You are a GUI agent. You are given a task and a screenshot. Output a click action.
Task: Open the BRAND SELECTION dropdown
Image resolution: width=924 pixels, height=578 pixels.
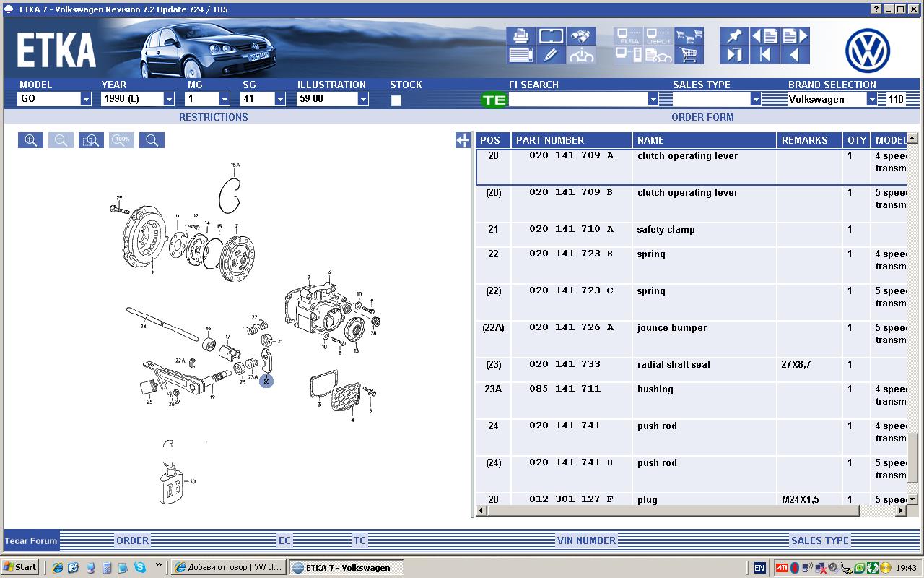click(871, 100)
